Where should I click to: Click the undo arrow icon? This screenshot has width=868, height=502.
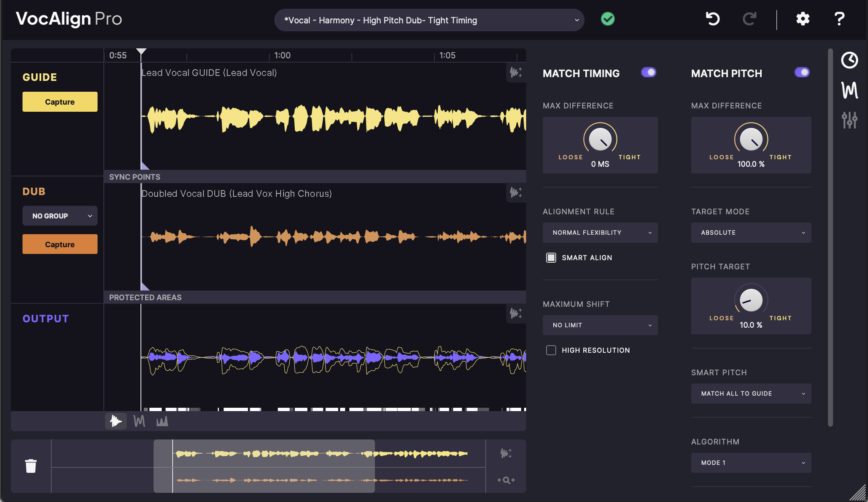click(712, 19)
